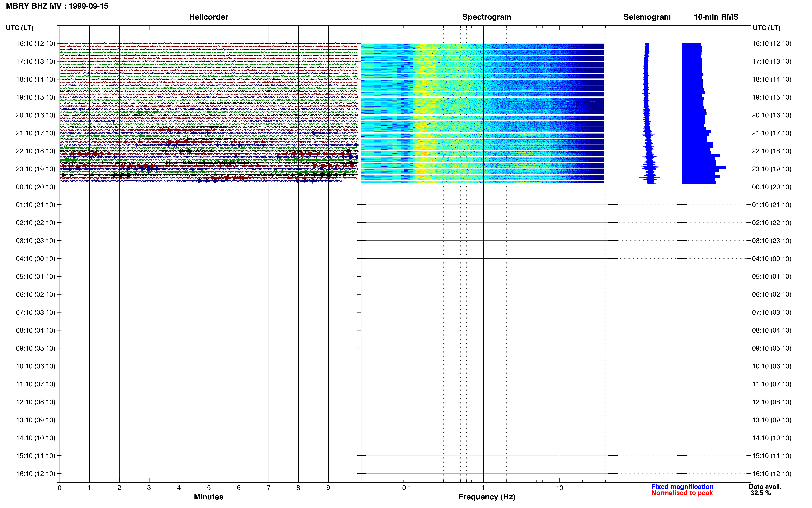Click the RMS axis label 15:10 (11:10)

[772, 456]
